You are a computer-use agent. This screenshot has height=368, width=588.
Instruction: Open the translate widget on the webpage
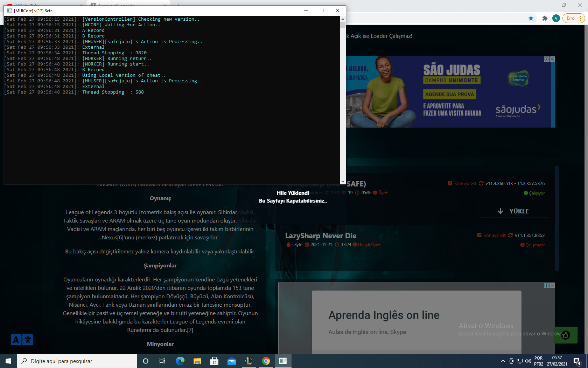click(x=22, y=340)
